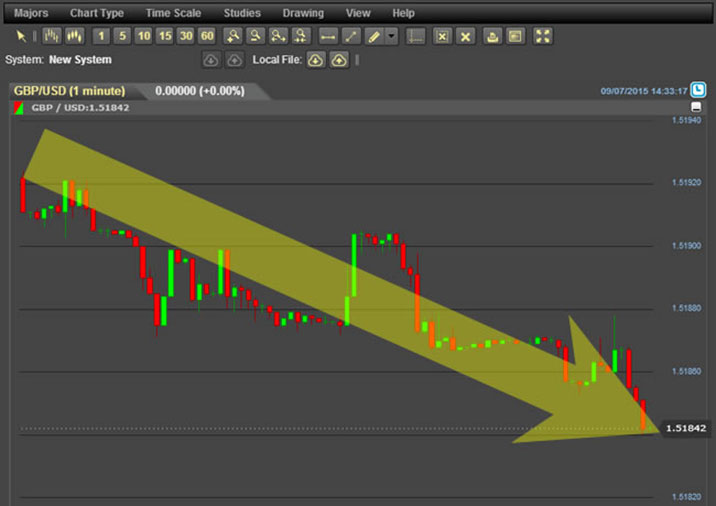Image resolution: width=716 pixels, height=506 pixels.
Task: Click the plain X delete-all icon
Action: (x=465, y=36)
